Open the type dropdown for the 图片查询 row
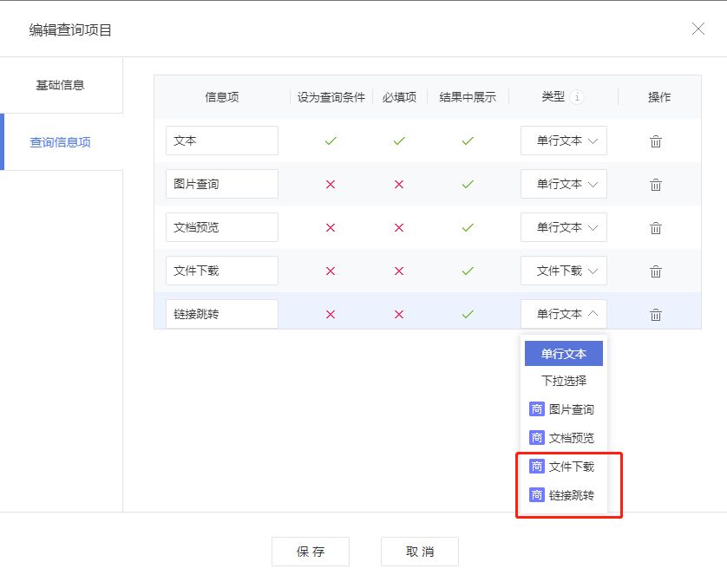 pyautogui.click(x=564, y=184)
